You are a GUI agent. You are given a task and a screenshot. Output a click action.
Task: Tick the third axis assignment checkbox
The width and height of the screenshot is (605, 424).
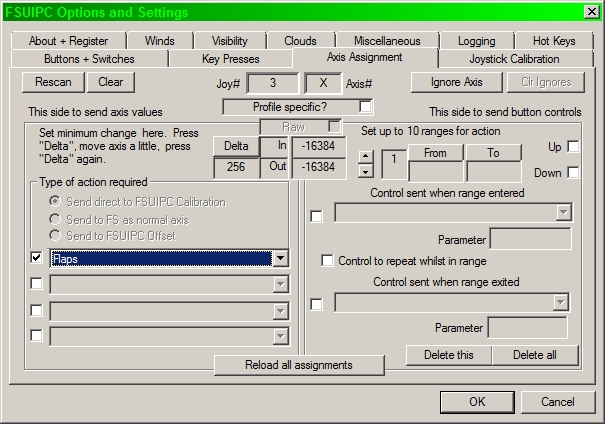coord(36,310)
